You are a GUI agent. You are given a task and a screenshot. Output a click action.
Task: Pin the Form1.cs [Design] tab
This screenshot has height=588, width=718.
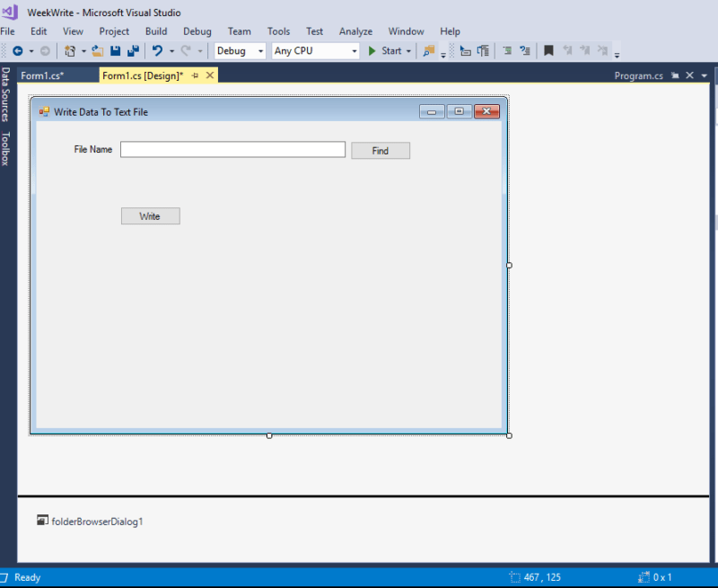196,76
